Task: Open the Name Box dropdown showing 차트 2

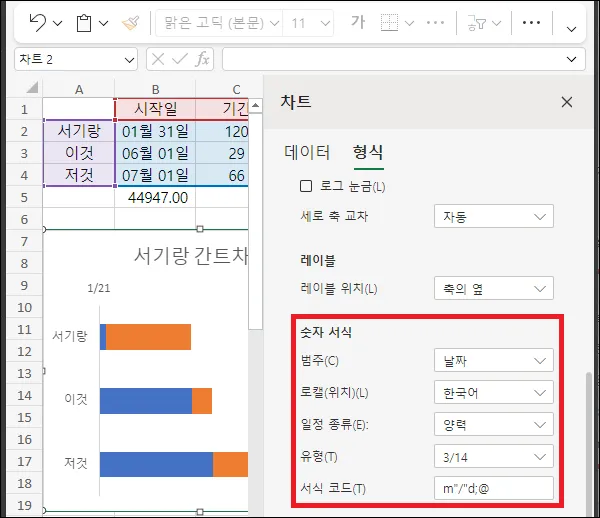Action: [x=129, y=60]
